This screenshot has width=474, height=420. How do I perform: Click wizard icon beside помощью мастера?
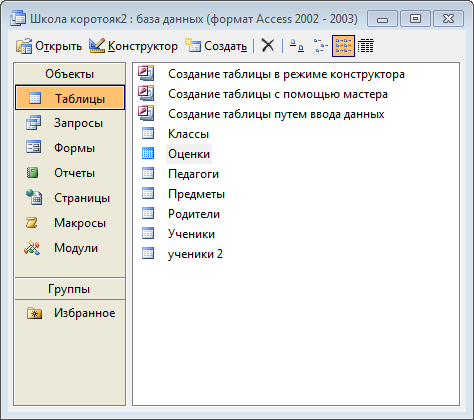[x=146, y=93]
